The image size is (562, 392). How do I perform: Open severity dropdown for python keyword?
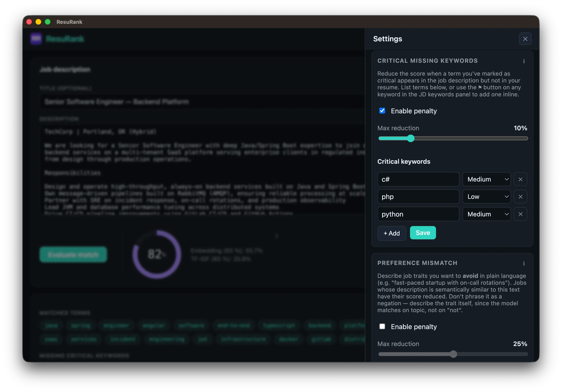[486, 214]
